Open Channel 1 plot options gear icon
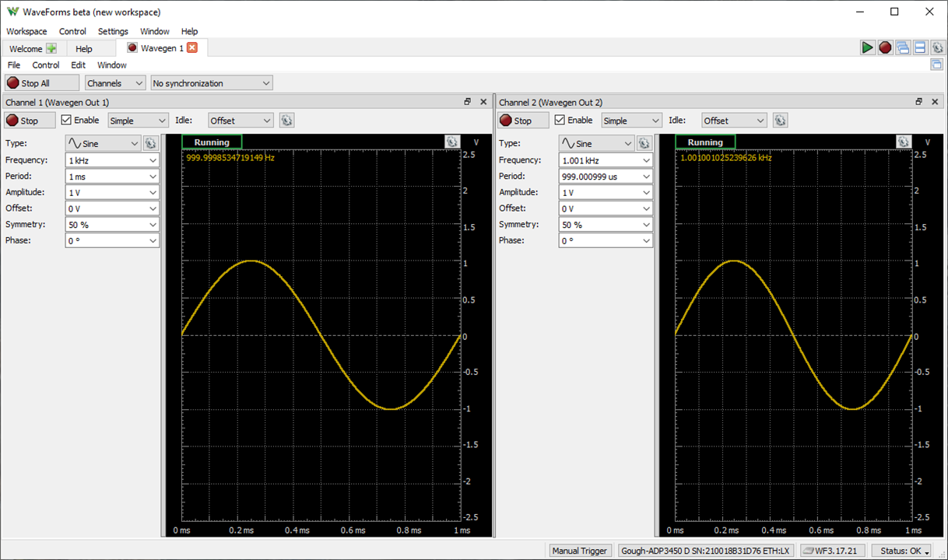 tap(452, 142)
